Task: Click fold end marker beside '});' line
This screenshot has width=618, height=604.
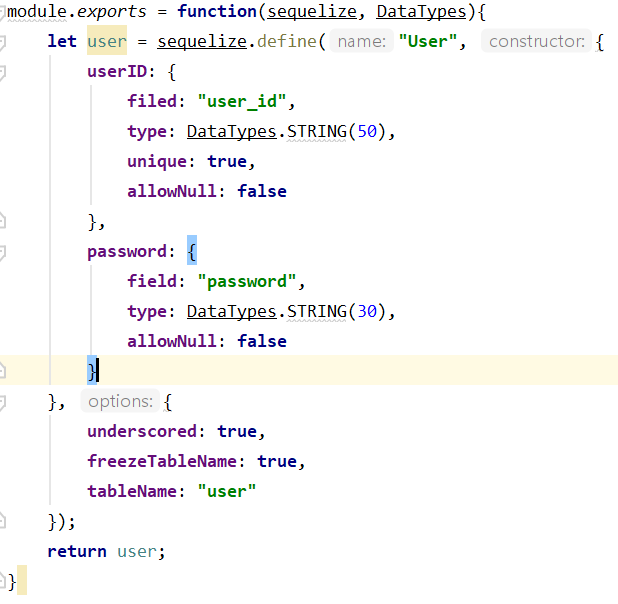Action: tap(2, 521)
